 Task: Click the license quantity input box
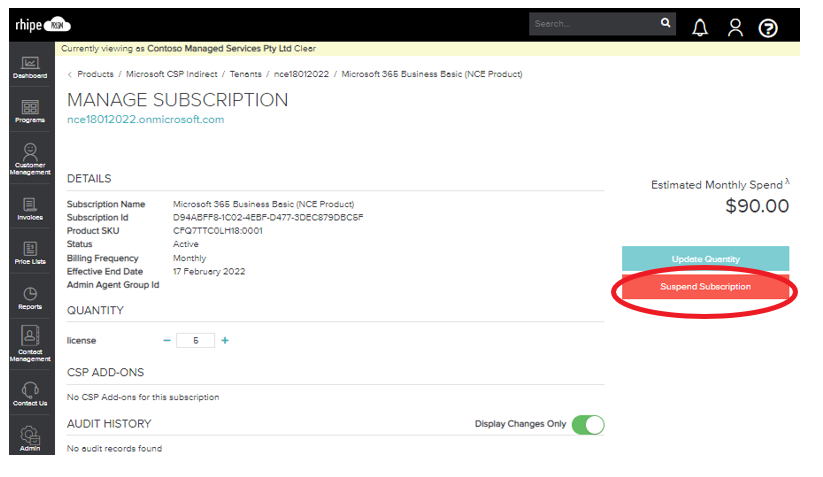pos(195,341)
